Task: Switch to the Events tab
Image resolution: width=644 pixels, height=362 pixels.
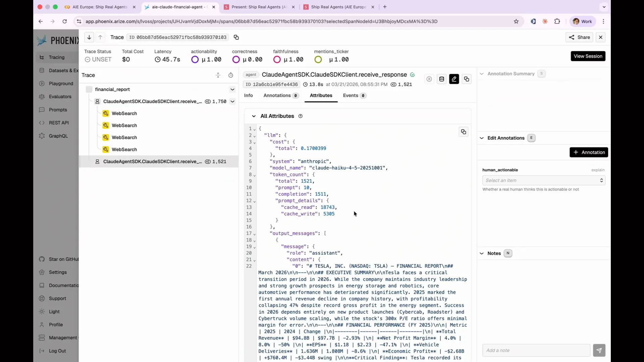Action: 355,96
